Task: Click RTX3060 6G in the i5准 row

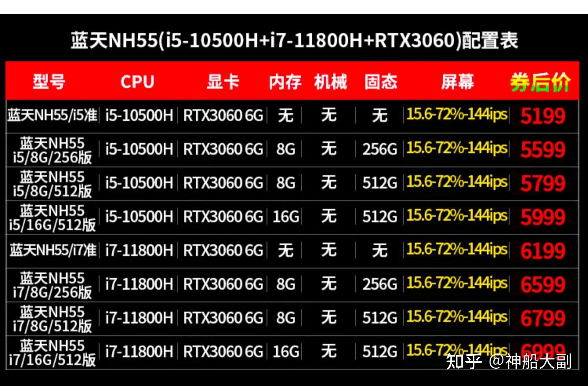Action: point(223,115)
